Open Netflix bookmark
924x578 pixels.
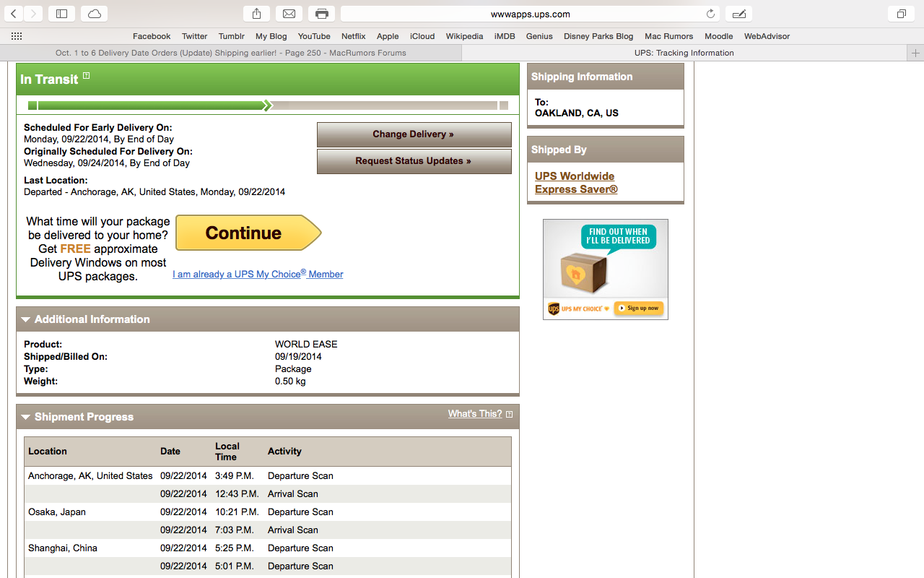click(x=354, y=36)
